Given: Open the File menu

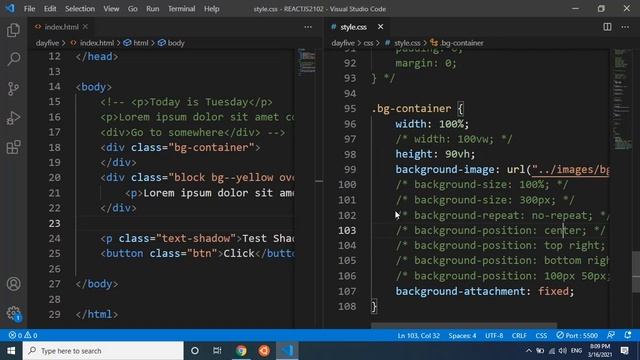Looking at the screenshot, I should click(29, 9).
